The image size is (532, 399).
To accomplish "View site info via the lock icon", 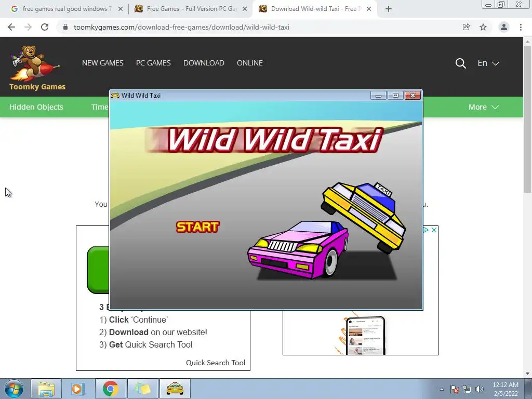I will [x=65, y=27].
